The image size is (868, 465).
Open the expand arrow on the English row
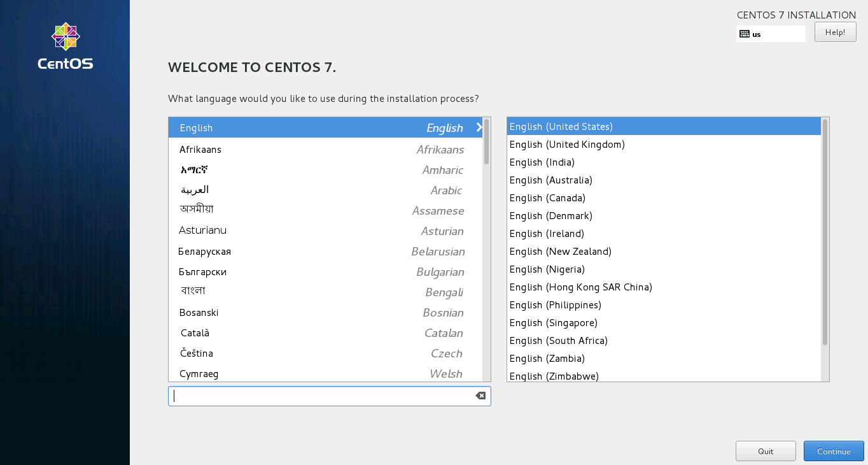click(x=479, y=127)
